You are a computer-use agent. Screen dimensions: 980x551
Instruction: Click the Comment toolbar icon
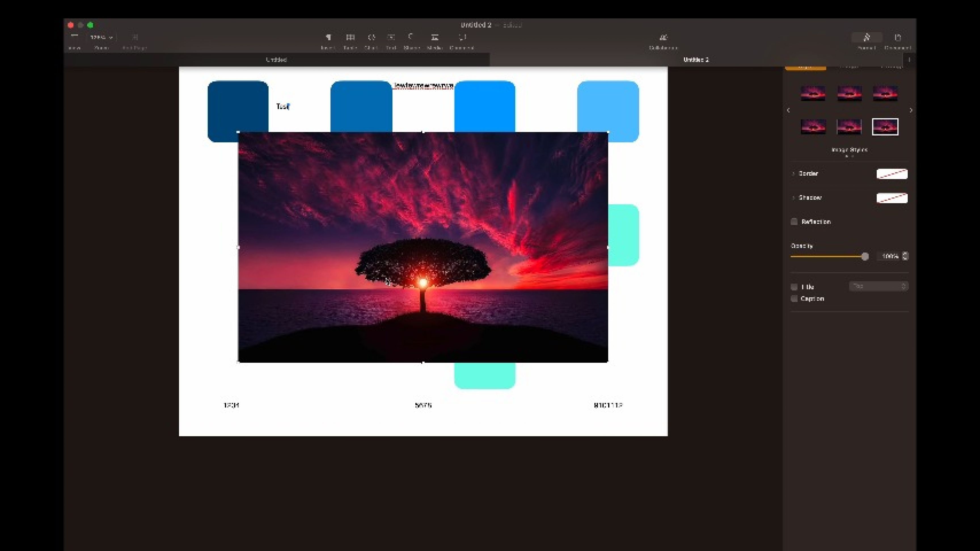click(x=462, y=37)
